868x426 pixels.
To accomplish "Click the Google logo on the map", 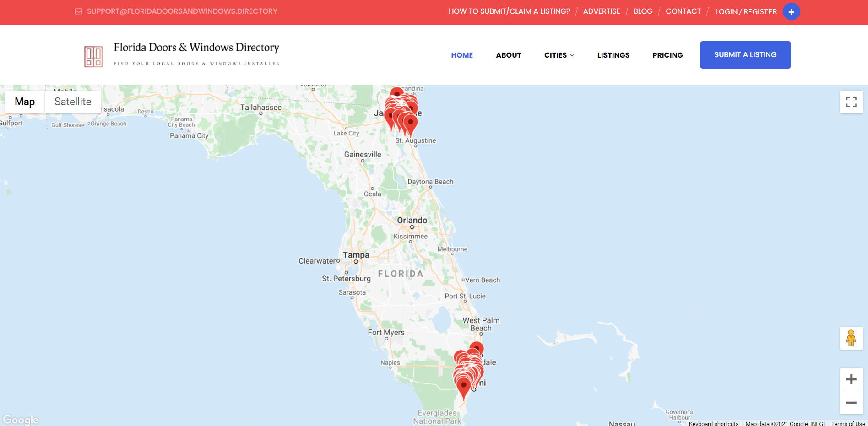I will point(21,420).
